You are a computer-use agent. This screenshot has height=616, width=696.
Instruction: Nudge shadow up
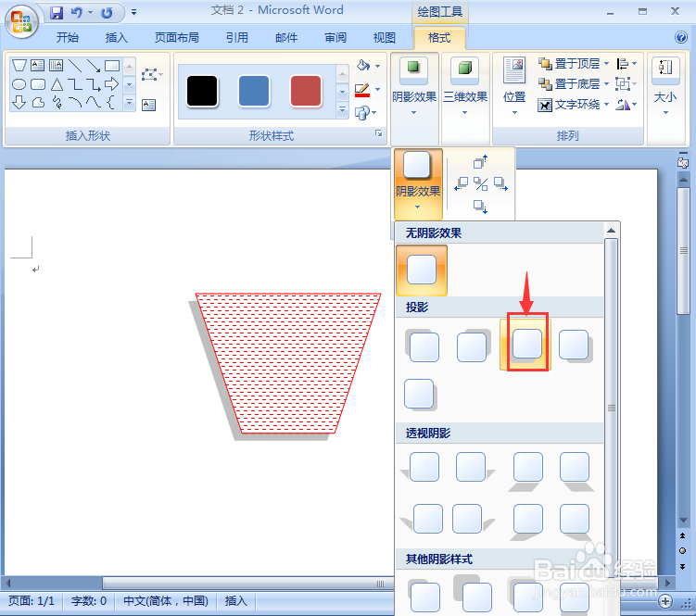click(481, 162)
